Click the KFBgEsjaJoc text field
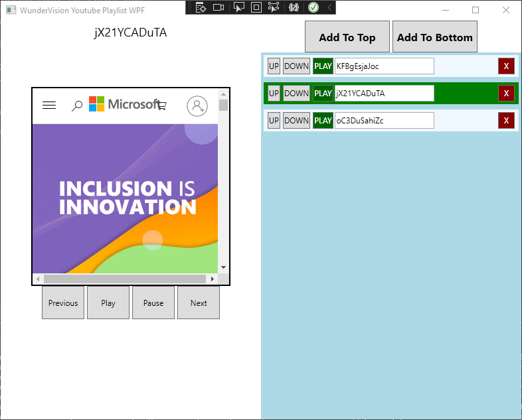Screen dimensions: 522x420 click(384, 66)
